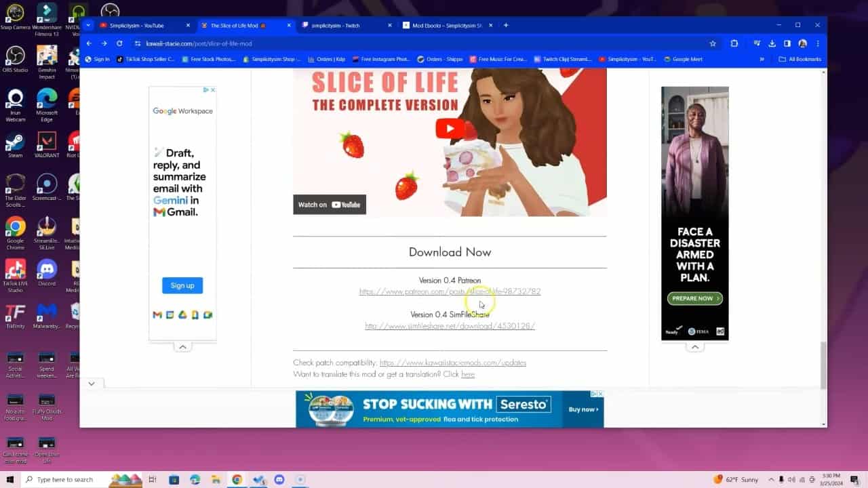Reload the kawaii-stacie page

[x=119, y=43]
